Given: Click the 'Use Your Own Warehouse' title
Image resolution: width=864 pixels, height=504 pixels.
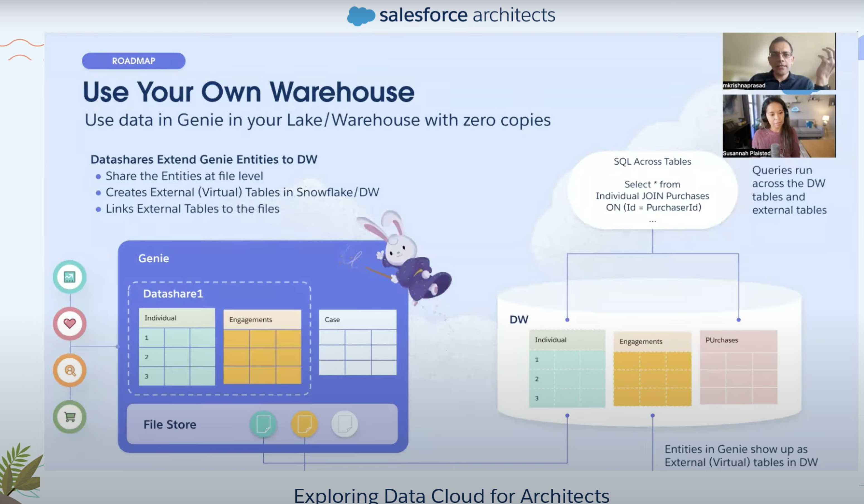Looking at the screenshot, I should point(249,92).
